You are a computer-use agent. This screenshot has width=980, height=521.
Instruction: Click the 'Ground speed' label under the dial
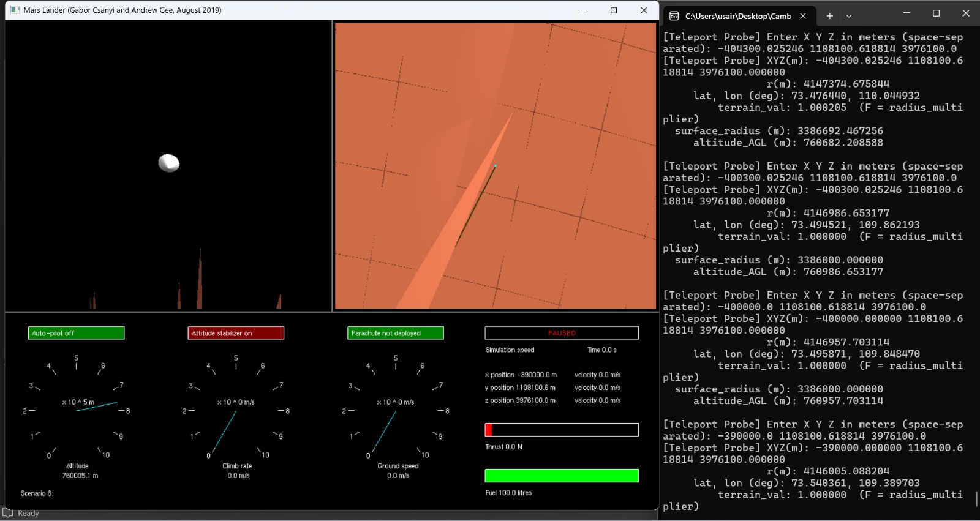coord(398,466)
